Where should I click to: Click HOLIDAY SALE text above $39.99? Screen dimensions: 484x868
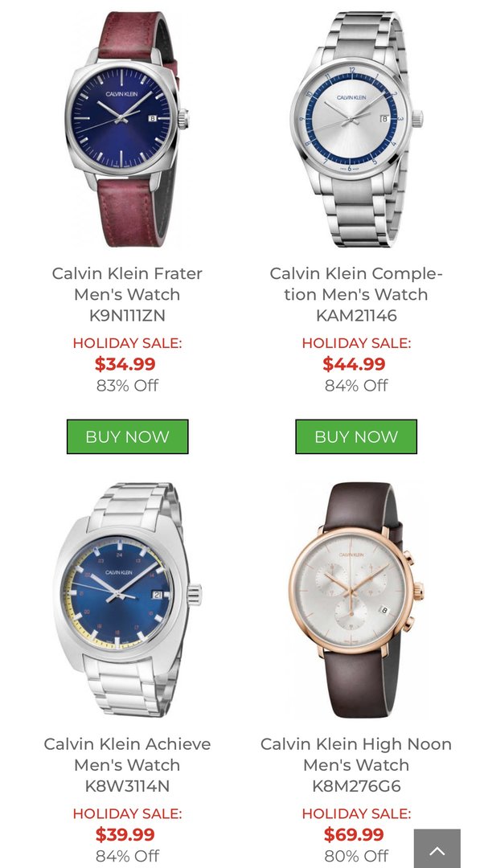(127, 813)
